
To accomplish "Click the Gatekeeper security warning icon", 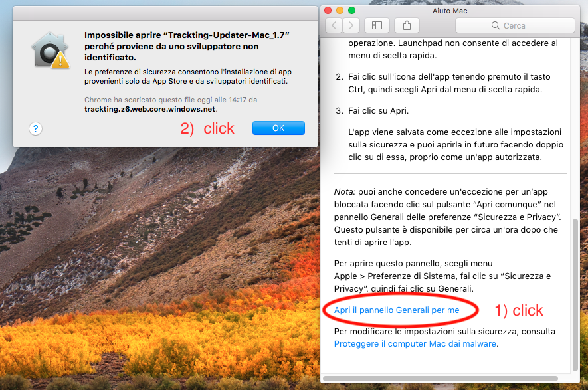I will pos(51,50).
